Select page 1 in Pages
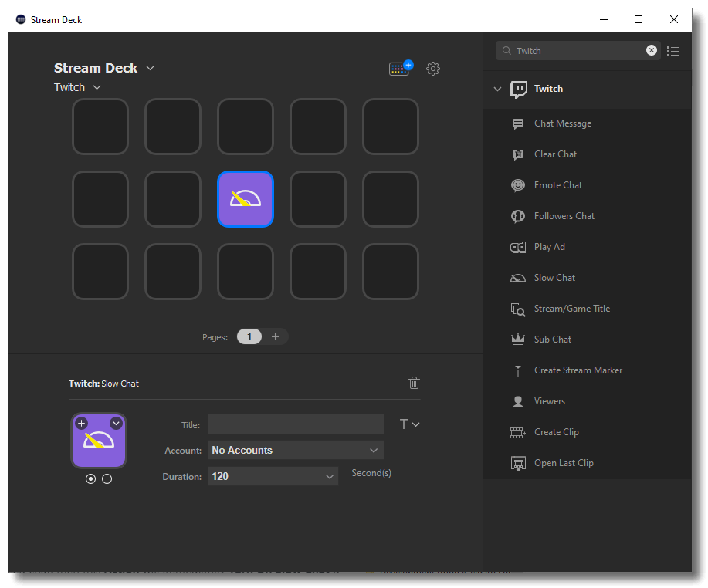 click(249, 337)
